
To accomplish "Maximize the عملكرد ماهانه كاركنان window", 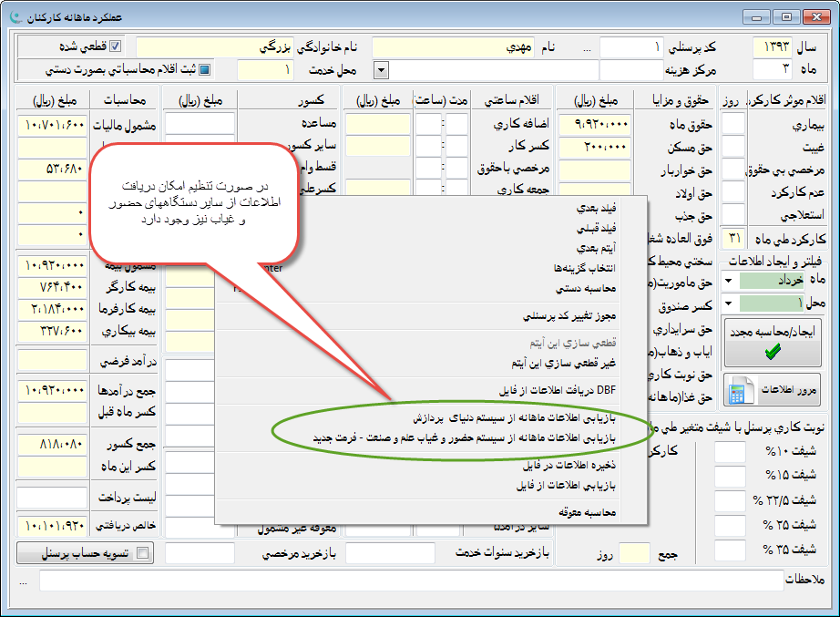I will click(x=786, y=15).
